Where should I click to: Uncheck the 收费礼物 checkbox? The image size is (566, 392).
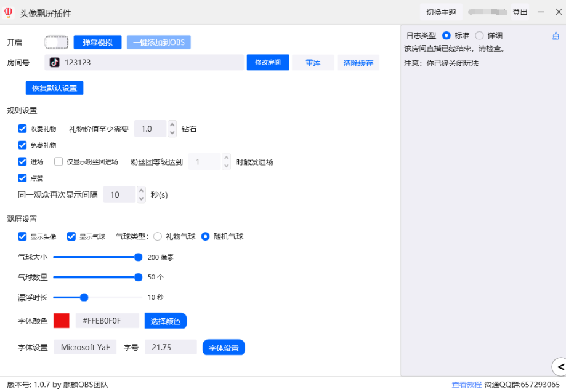[x=23, y=129]
